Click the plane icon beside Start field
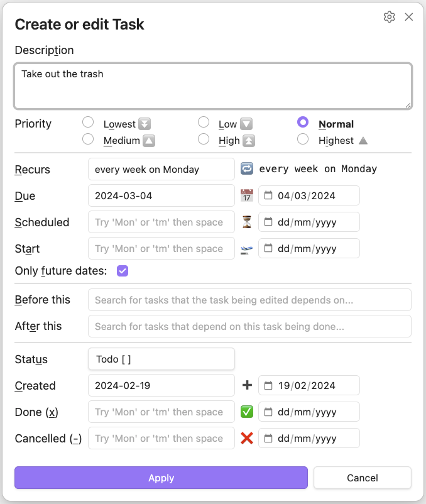The width and height of the screenshot is (426, 504). 247,249
